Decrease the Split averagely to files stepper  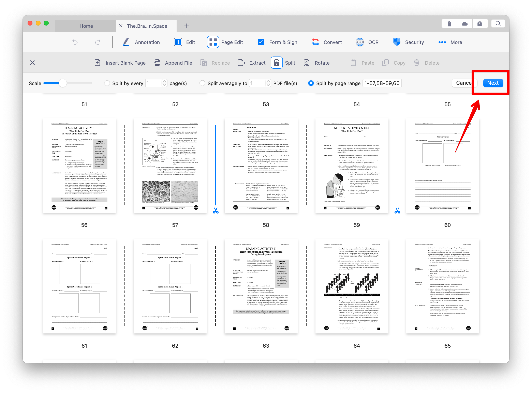268,85
